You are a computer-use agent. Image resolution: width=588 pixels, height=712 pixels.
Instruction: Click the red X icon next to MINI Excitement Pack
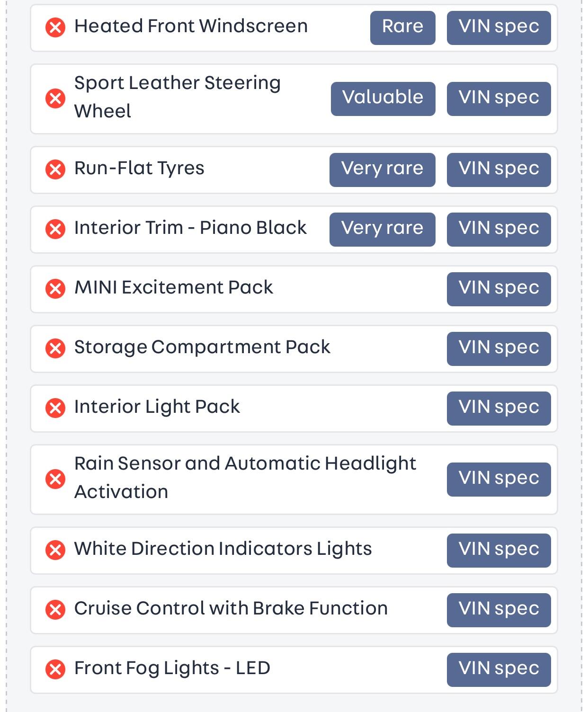[55, 289]
